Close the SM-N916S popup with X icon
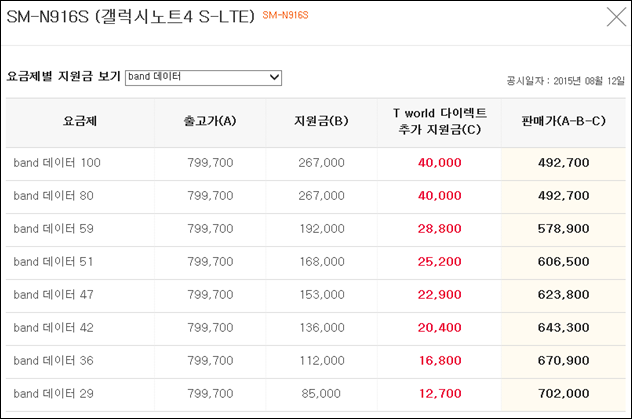This screenshot has width=632, height=419. tap(616, 17)
